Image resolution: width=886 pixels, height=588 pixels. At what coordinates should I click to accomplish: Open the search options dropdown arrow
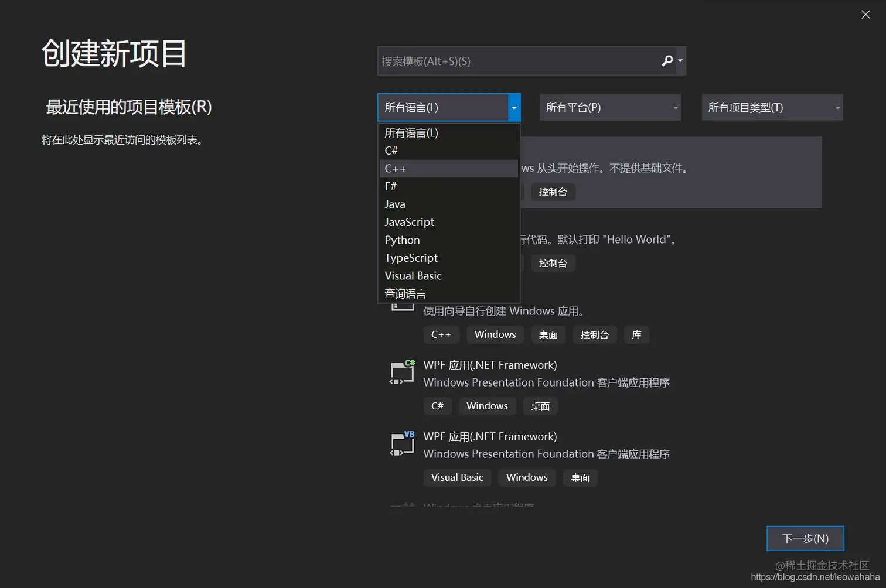pyautogui.click(x=680, y=61)
